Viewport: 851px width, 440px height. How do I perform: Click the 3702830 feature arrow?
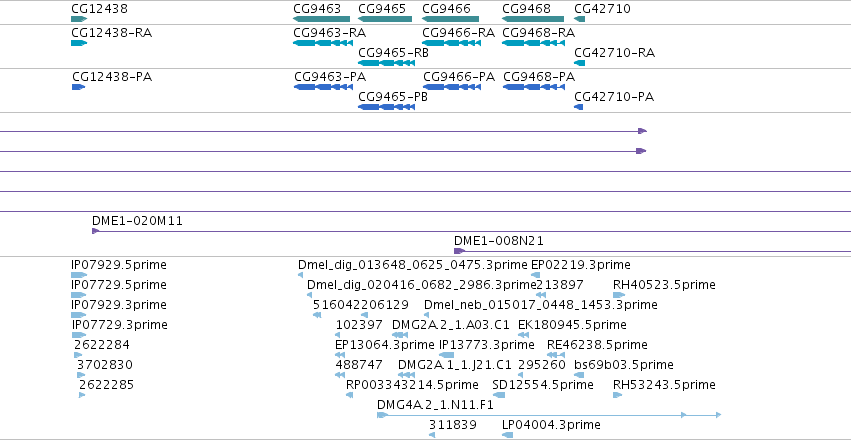pyautogui.click(x=81, y=375)
